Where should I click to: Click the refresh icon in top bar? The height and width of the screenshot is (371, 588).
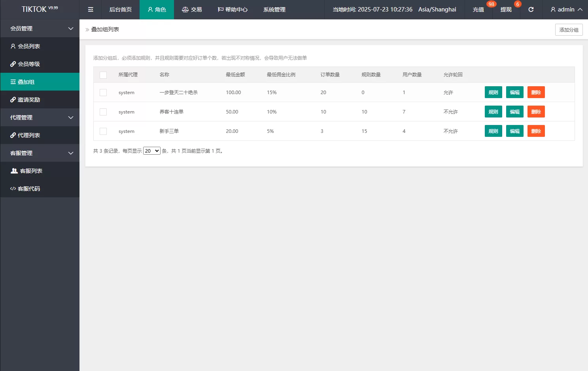[531, 9]
